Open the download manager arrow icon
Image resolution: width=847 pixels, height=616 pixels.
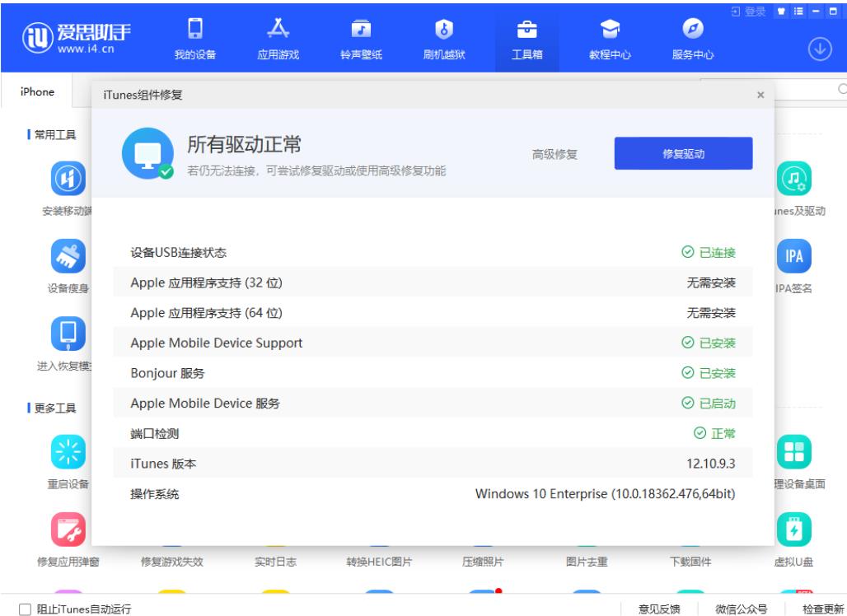pyautogui.click(x=817, y=47)
